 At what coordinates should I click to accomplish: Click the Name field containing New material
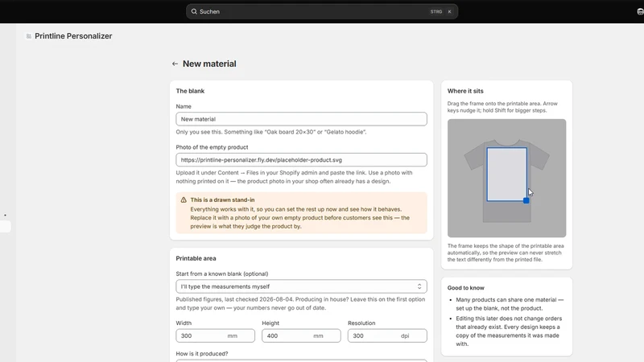coord(301,119)
